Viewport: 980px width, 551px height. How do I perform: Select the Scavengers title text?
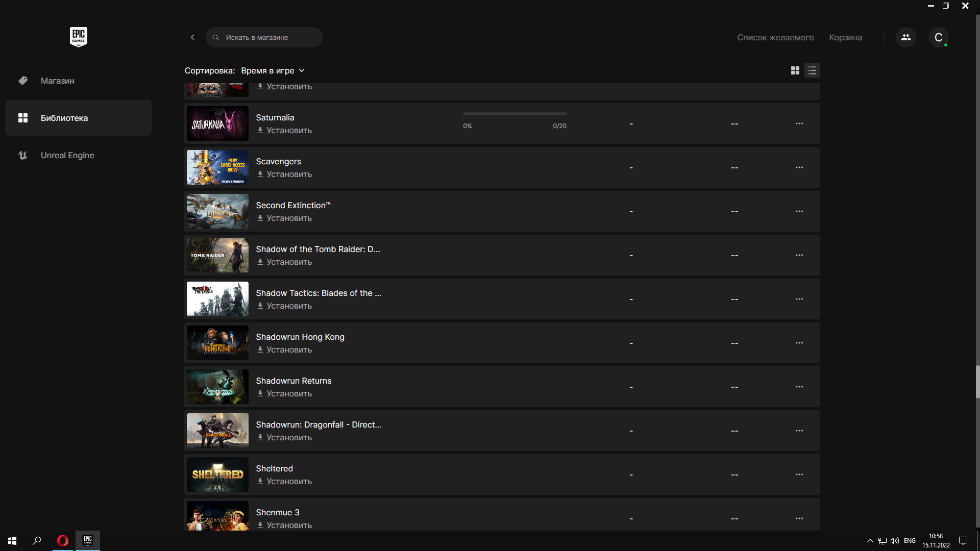(x=278, y=161)
